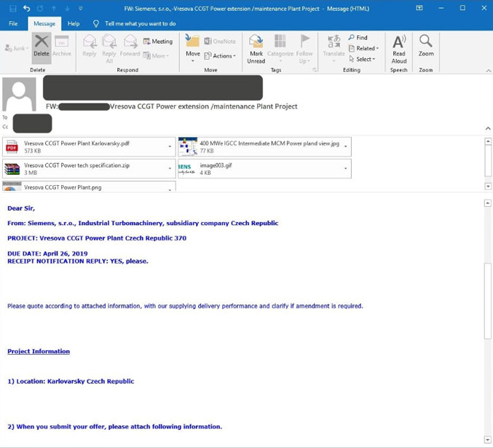Click the Follow Up flag icon
The height and width of the screenshot is (448, 493).
304,42
